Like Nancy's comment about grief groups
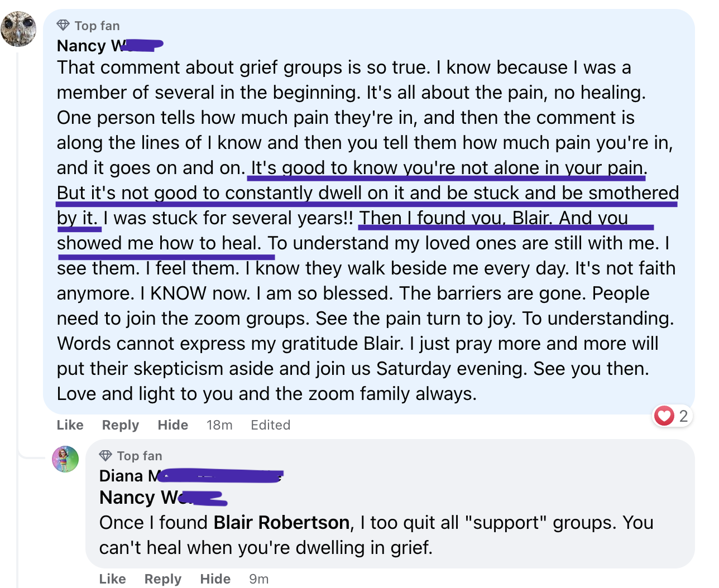The width and height of the screenshot is (719, 588). coord(70,425)
